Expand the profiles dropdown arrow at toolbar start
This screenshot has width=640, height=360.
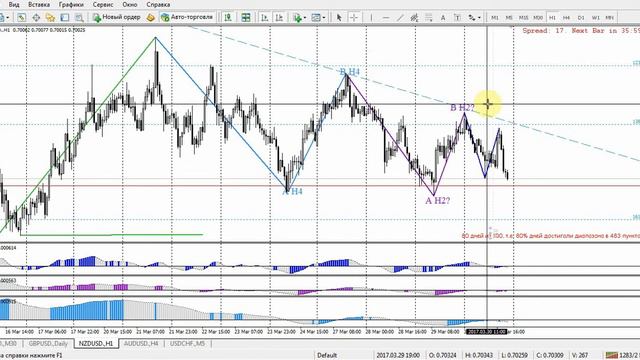tap(7, 18)
